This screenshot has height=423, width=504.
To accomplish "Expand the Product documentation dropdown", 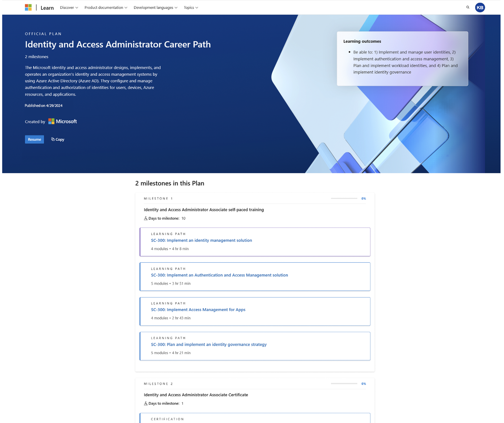I will [x=106, y=8].
